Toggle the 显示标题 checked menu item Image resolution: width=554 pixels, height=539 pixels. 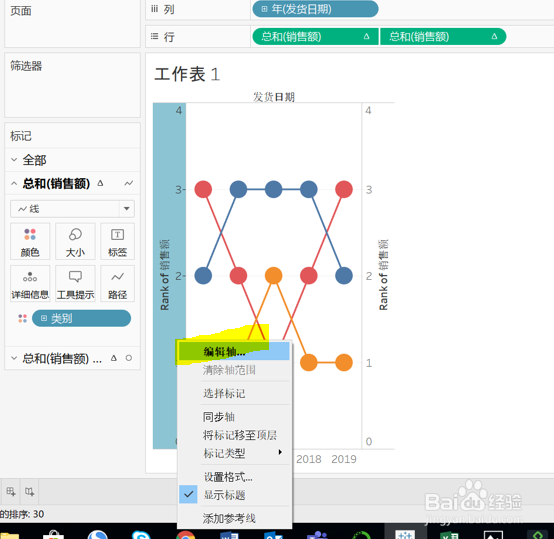point(234,494)
